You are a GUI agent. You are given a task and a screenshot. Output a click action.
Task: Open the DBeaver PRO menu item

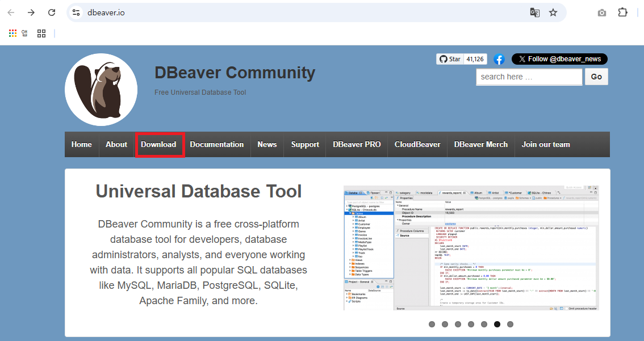[357, 145]
